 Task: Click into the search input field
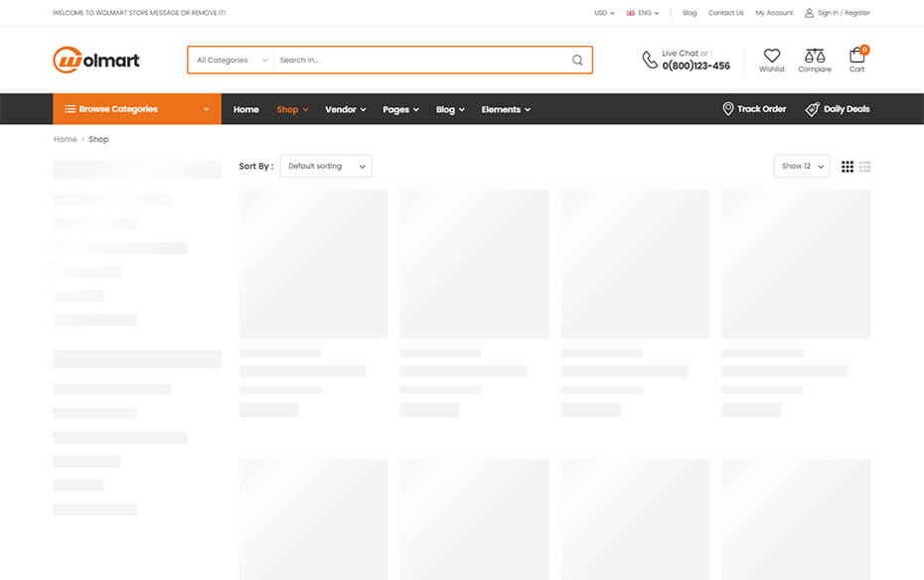pos(417,60)
